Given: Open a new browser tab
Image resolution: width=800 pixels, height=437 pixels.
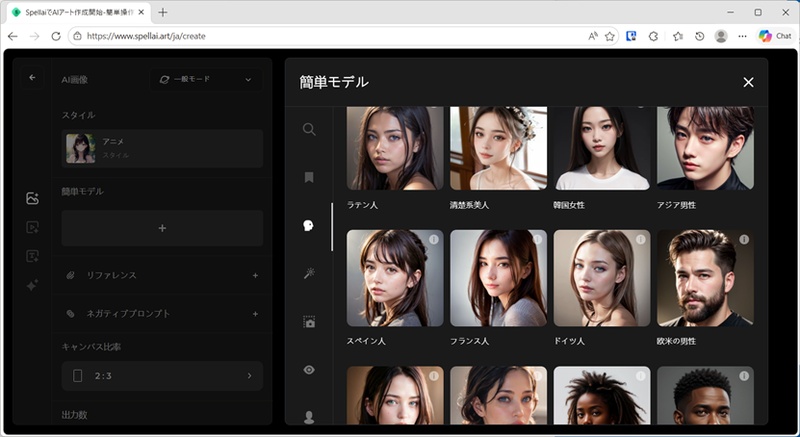Looking at the screenshot, I should tap(163, 12).
